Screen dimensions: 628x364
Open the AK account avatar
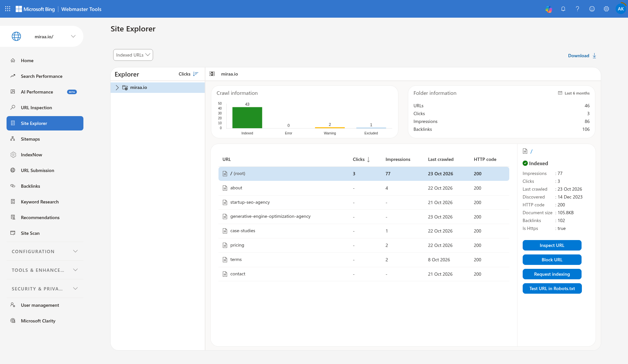tap(620, 9)
